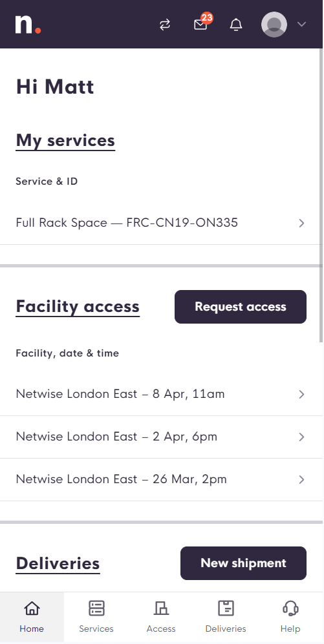The image size is (324, 644).
Task: Open the Help headset tab
Action: [290, 617]
